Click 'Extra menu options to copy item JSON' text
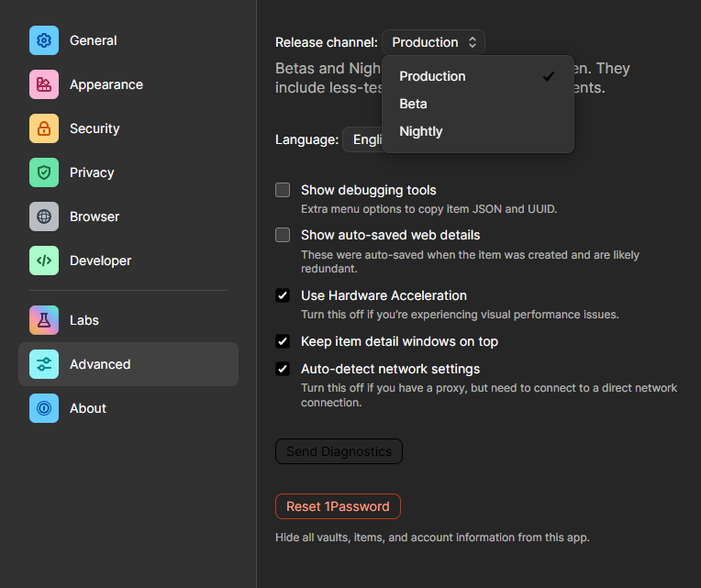 [x=428, y=209]
